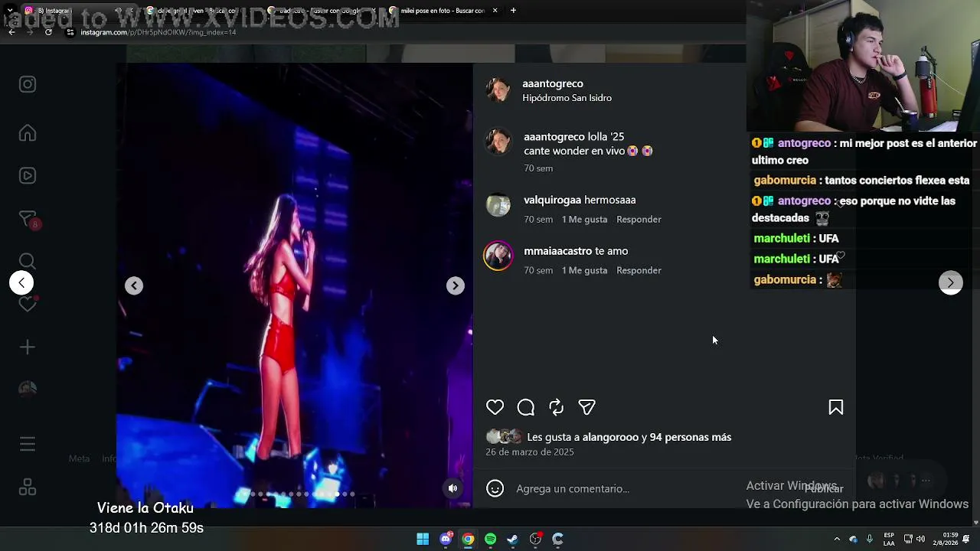The height and width of the screenshot is (551, 980).
Task: Open aaantogreco profile from post header
Action: pos(553,83)
